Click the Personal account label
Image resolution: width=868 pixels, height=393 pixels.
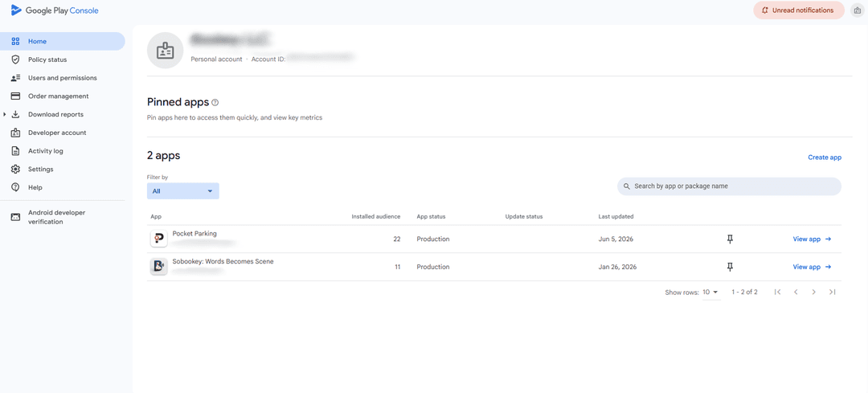tap(216, 59)
